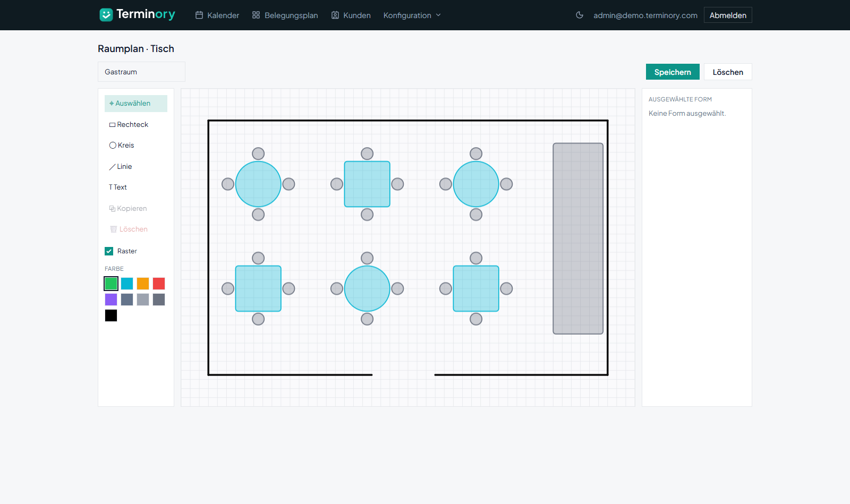This screenshot has width=850, height=504.
Task: Click the Terminory logo icon
Action: pos(106,15)
